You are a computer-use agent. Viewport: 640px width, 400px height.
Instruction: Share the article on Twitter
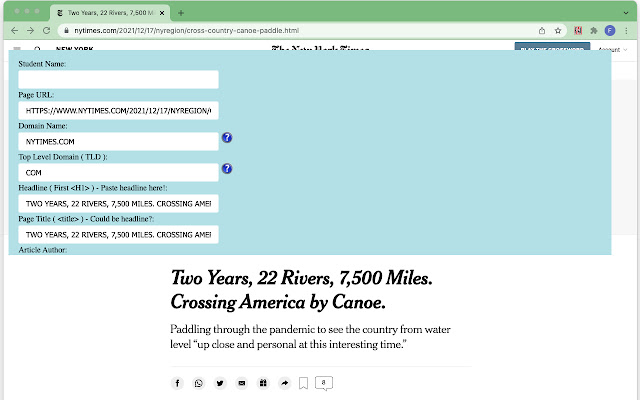click(x=220, y=383)
